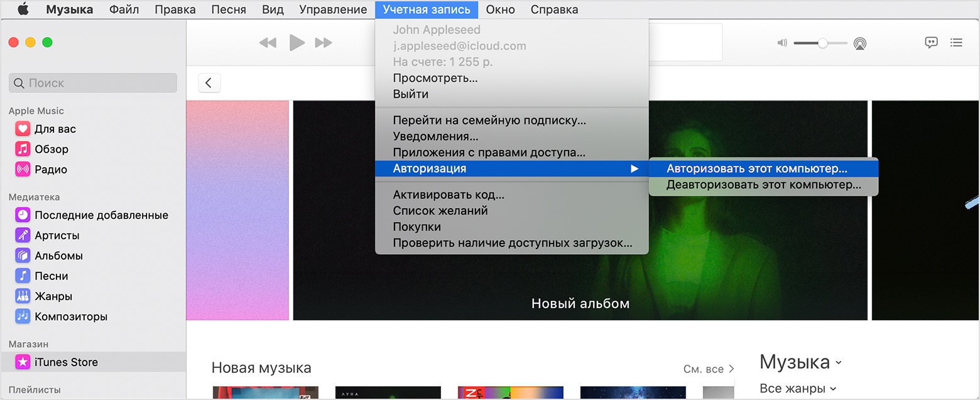Image resolution: width=980 pixels, height=400 pixels.
Task: Open AirPlay output icon
Action: pyautogui.click(x=859, y=43)
